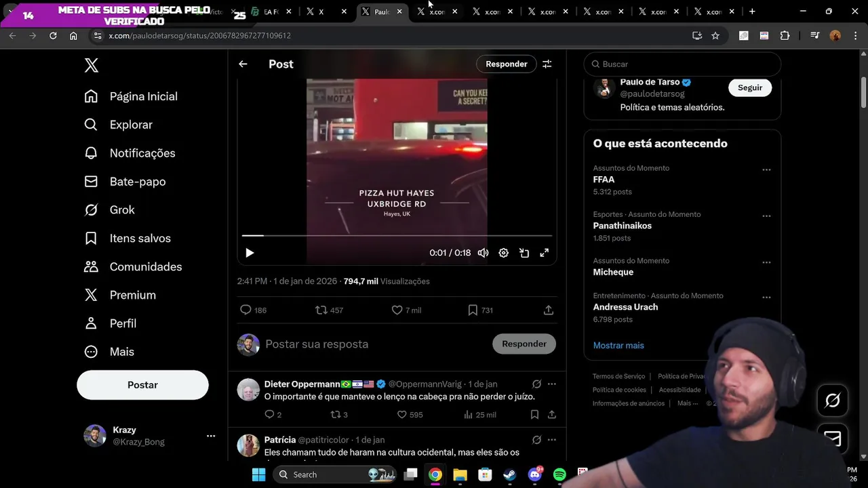Open more options for Panathinaikos trend
This screenshot has height=488, width=868.
766,216
